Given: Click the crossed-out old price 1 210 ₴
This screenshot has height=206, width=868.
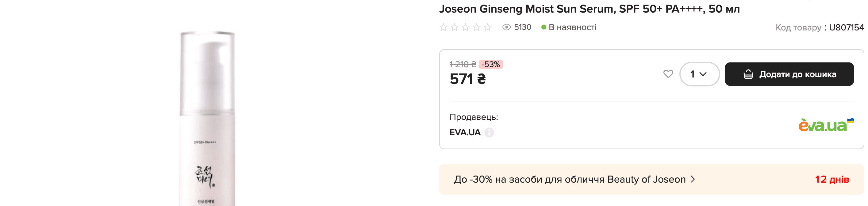Looking at the screenshot, I should 463,64.
